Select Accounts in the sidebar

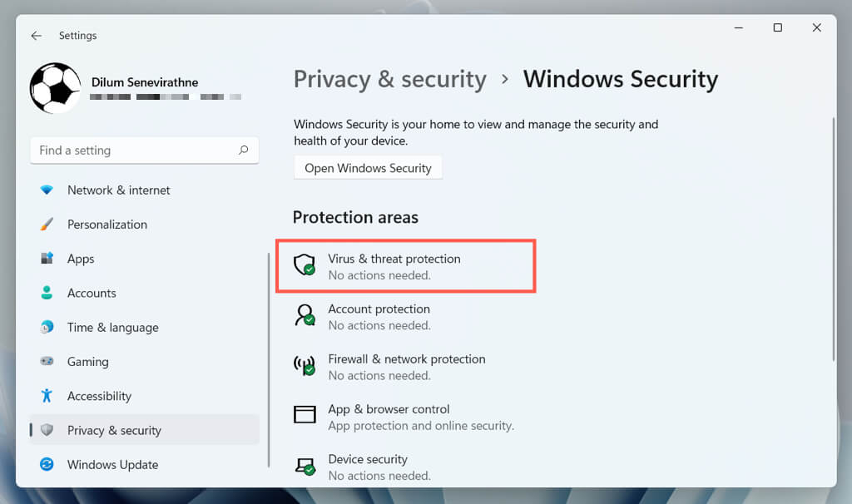92,293
